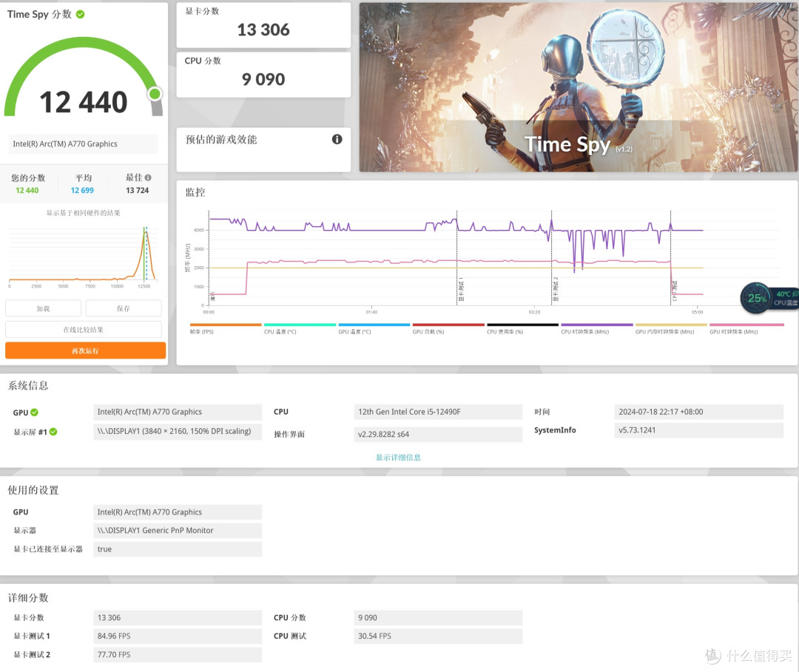This screenshot has width=799, height=672.
Task: Click the CPU 测试 marker in monitoring chart
Action: [674, 291]
